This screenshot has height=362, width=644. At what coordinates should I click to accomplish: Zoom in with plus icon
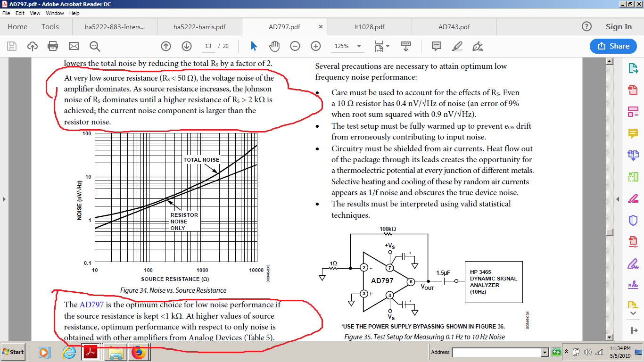click(316, 46)
